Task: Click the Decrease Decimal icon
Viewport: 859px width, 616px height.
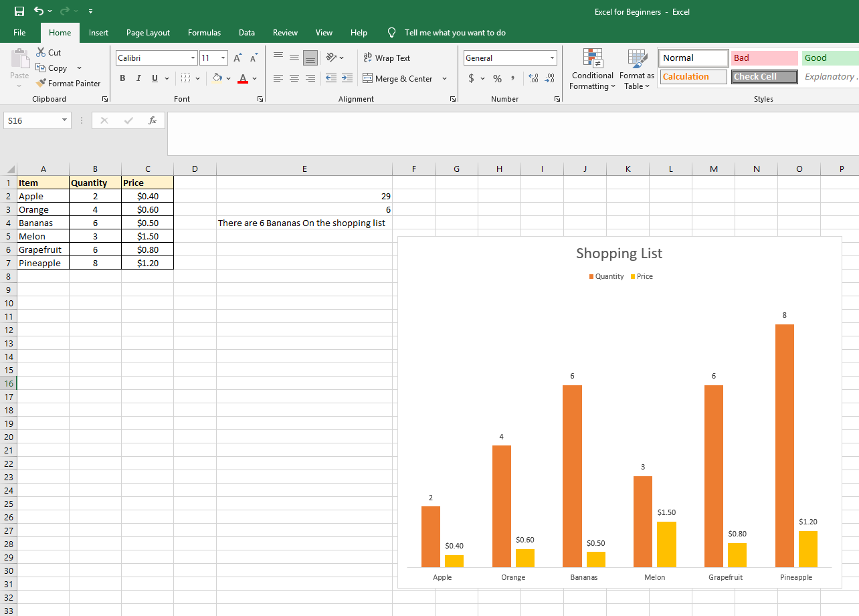Action: click(549, 78)
